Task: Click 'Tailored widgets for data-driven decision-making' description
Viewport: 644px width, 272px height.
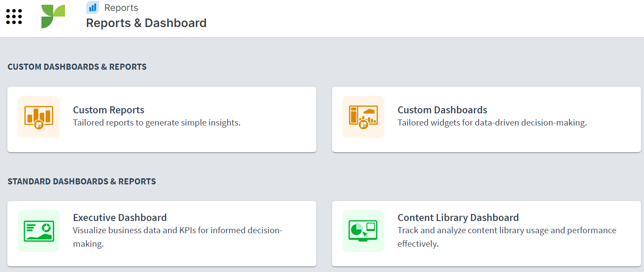Action: pyautogui.click(x=492, y=123)
